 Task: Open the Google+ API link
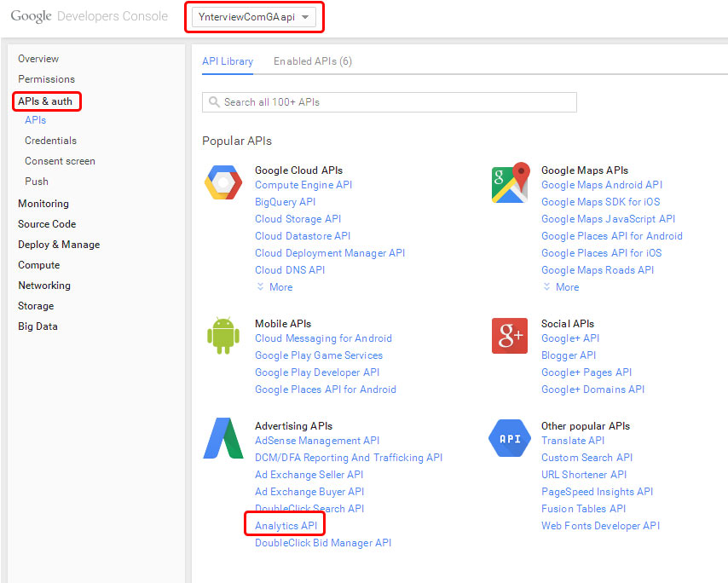pos(570,338)
